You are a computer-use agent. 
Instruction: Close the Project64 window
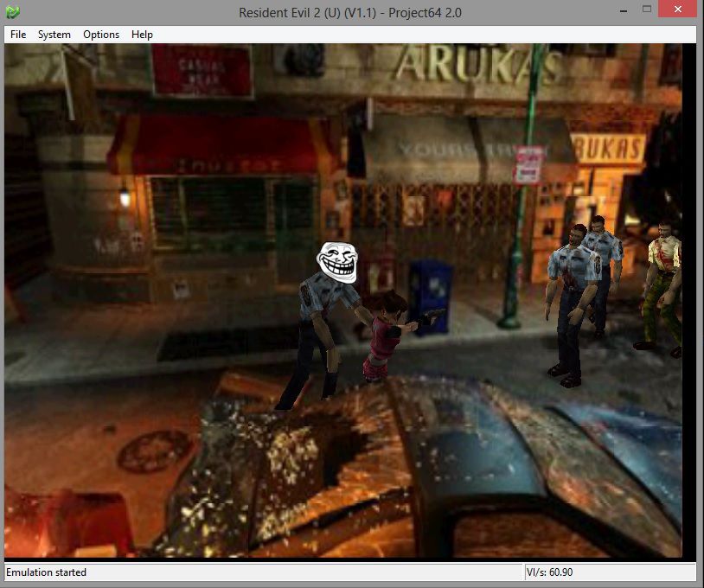[x=677, y=9]
